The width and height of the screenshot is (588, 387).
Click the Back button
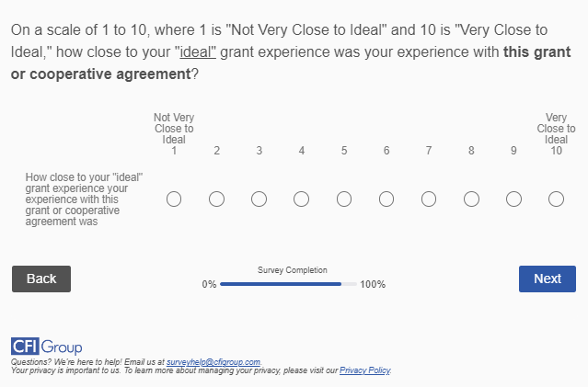coord(41,279)
